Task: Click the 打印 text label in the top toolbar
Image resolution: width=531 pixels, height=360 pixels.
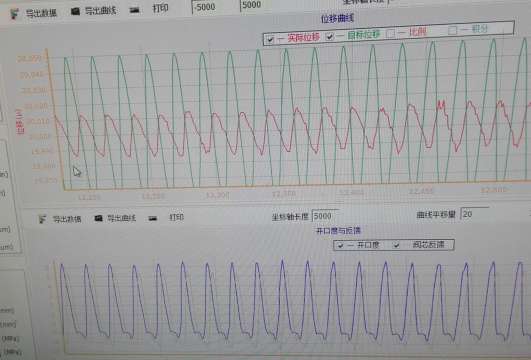Action: tap(161, 8)
